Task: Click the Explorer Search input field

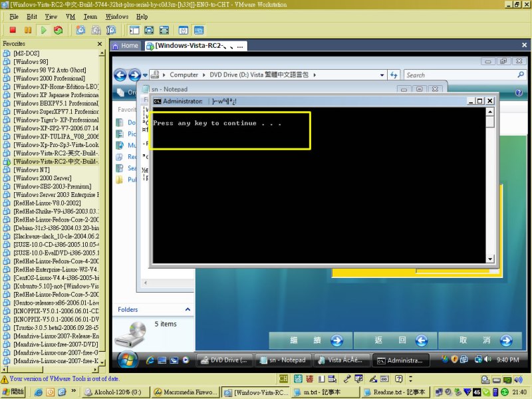Action: 460,75
